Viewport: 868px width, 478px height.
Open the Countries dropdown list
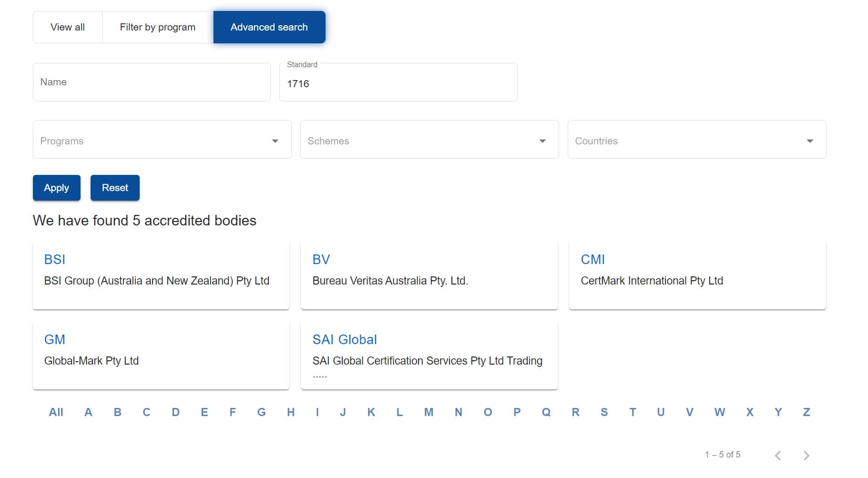tap(697, 140)
